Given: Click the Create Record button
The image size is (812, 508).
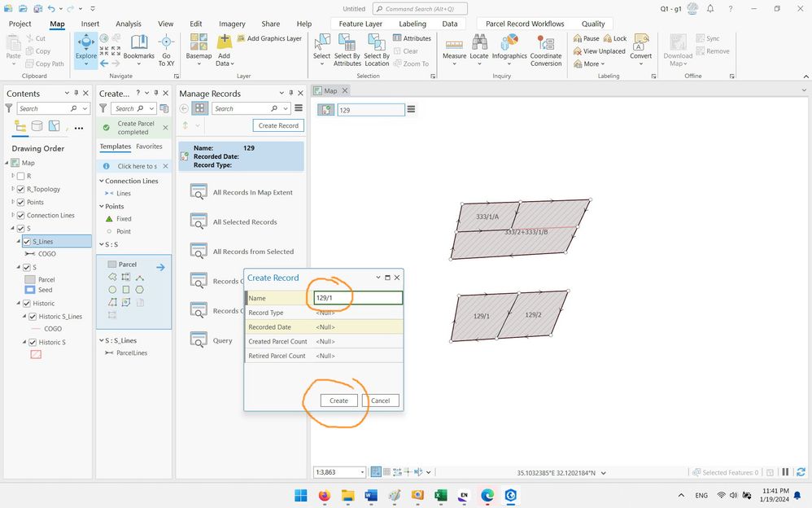Looking at the screenshot, I should click(x=278, y=125).
